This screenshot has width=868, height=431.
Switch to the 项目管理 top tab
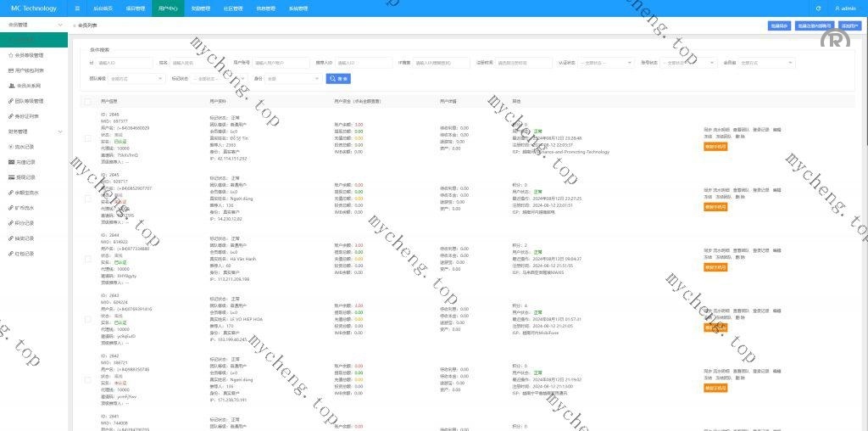[x=135, y=8]
